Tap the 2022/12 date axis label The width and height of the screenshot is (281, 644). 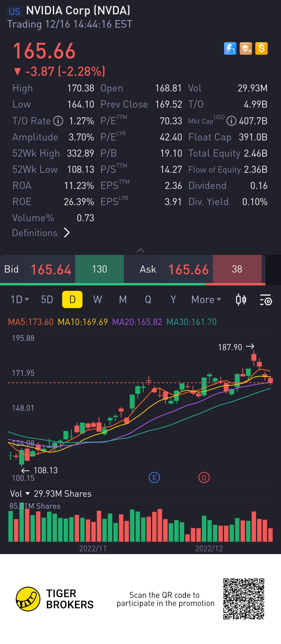click(x=209, y=548)
